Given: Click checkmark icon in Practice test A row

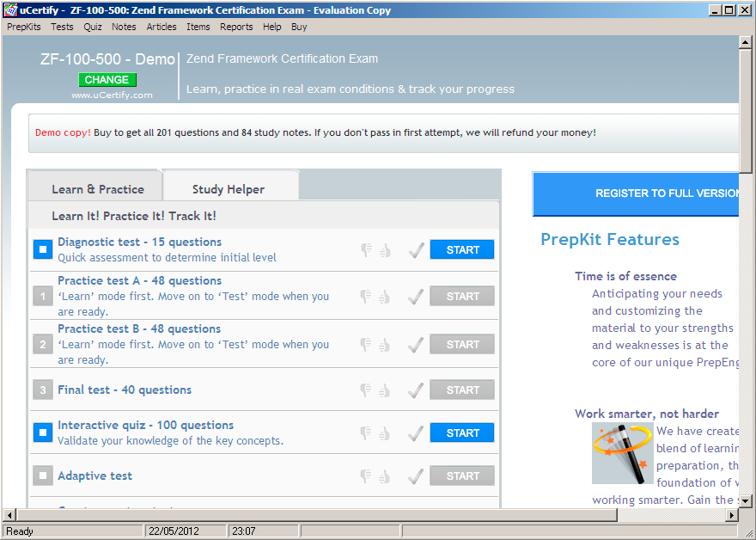Looking at the screenshot, I should (416, 297).
